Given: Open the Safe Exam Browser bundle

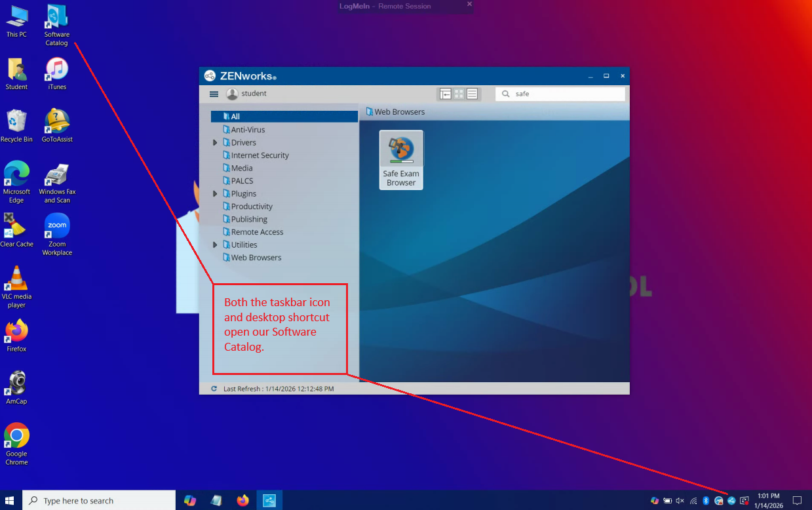Looking at the screenshot, I should [401, 160].
